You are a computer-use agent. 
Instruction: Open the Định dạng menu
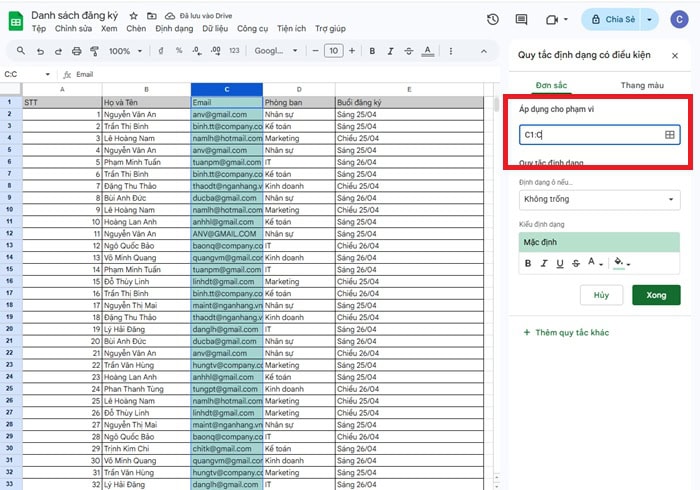click(174, 29)
